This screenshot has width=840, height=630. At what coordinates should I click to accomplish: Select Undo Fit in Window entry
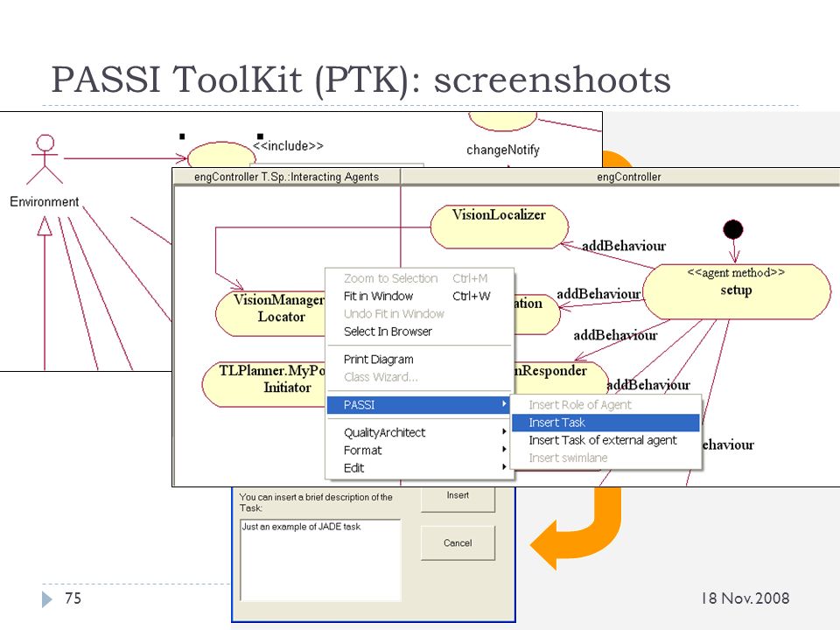pos(419,314)
